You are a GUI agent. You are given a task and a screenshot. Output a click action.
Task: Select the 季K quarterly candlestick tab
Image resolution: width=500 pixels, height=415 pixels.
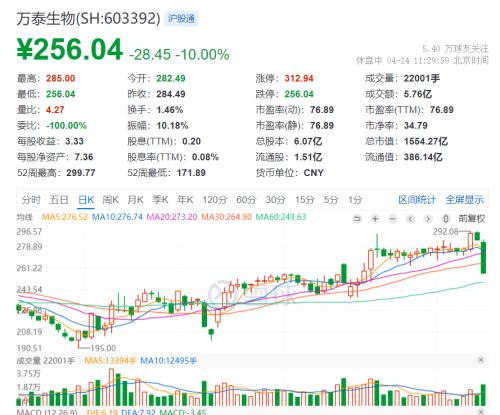pos(160,200)
